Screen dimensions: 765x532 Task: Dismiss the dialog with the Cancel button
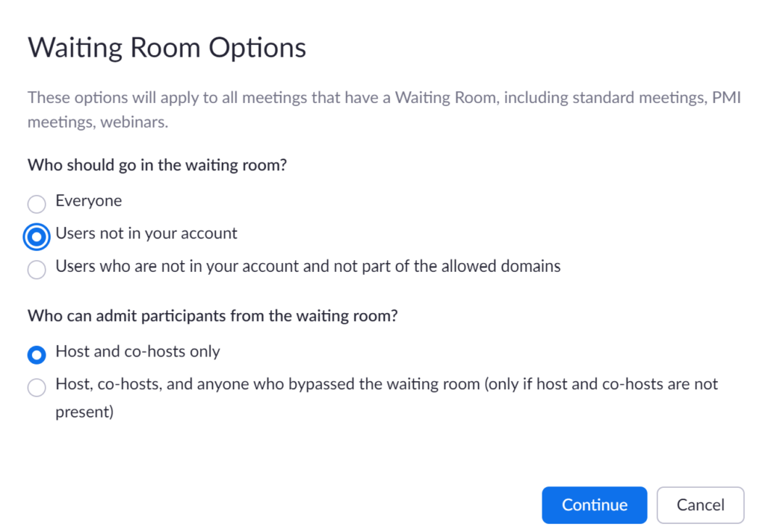(x=700, y=505)
